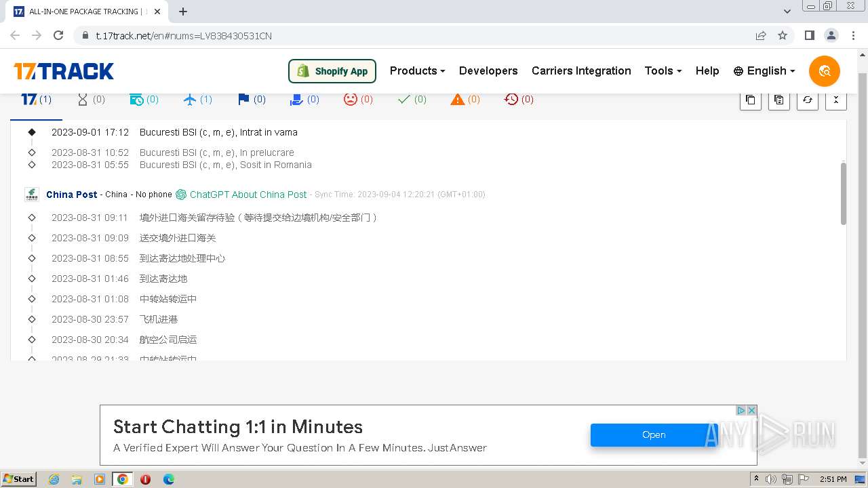Select the Alert warning triangle tab

465,100
